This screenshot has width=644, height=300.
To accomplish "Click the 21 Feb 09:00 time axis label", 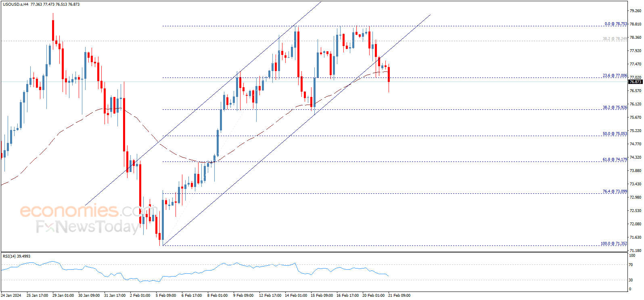I will pyautogui.click(x=399, y=296).
